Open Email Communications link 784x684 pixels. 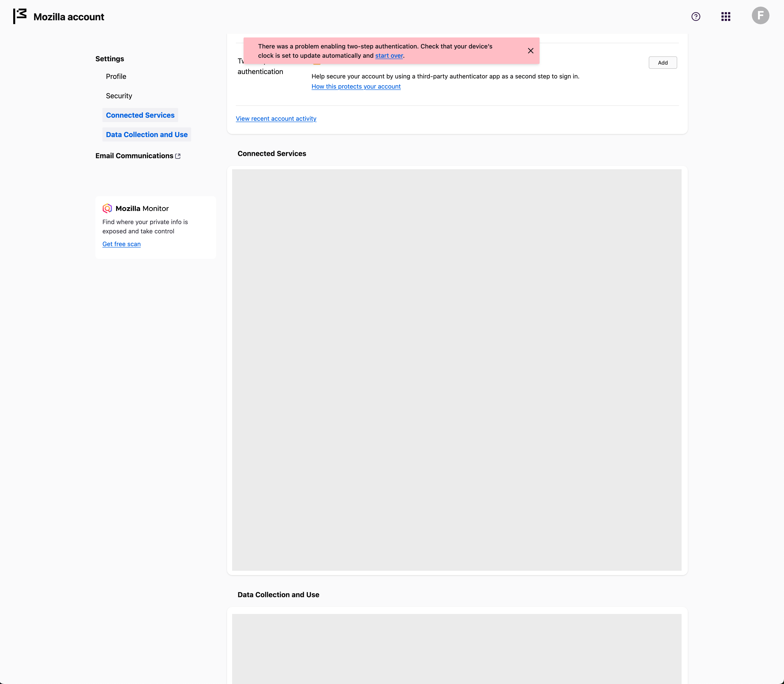(134, 156)
